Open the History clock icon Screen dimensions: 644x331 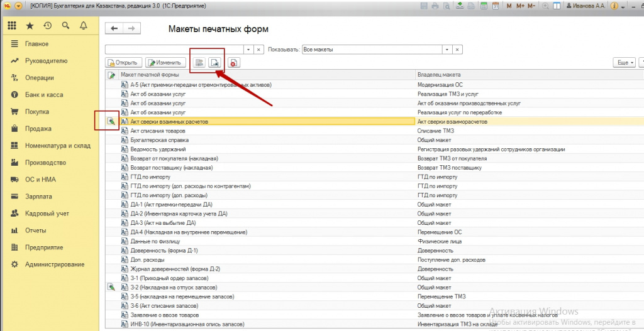click(x=48, y=26)
